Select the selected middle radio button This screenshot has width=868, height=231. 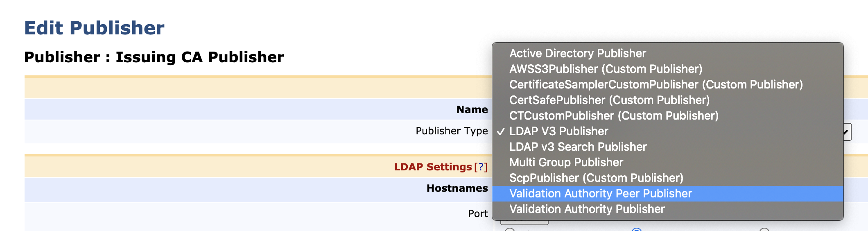tap(636, 230)
